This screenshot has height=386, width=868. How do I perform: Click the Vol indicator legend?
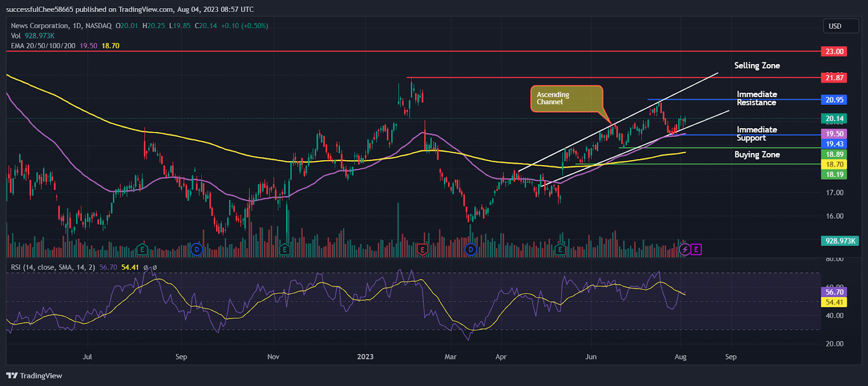coord(33,36)
